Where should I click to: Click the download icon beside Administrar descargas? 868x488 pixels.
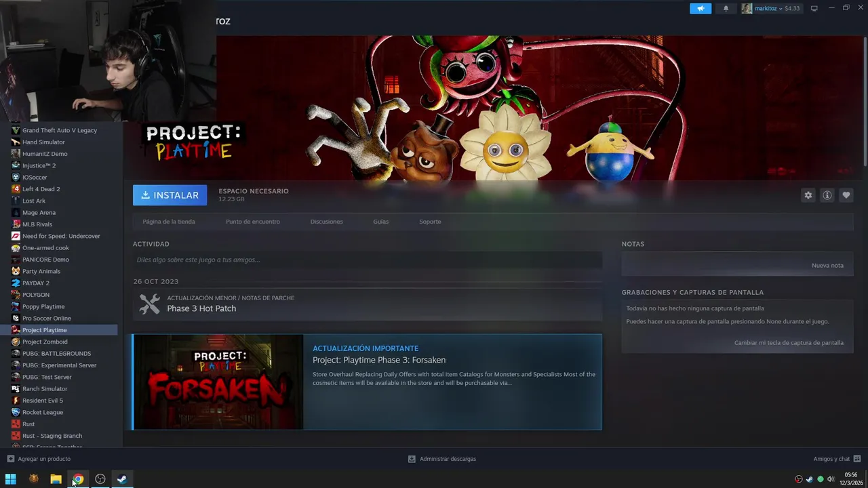click(412, 459)
